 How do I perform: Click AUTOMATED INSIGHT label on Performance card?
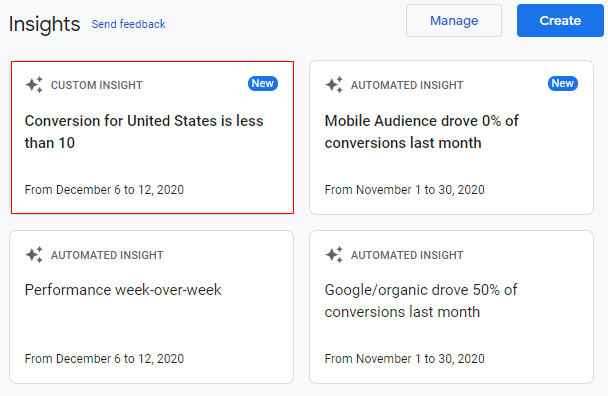[x=107, y=255]
